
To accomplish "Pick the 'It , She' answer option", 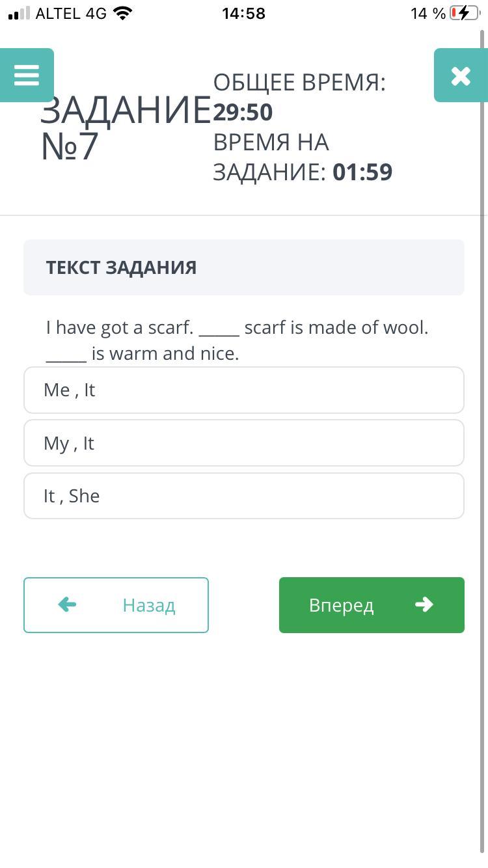I will click(x=243, y=496).
